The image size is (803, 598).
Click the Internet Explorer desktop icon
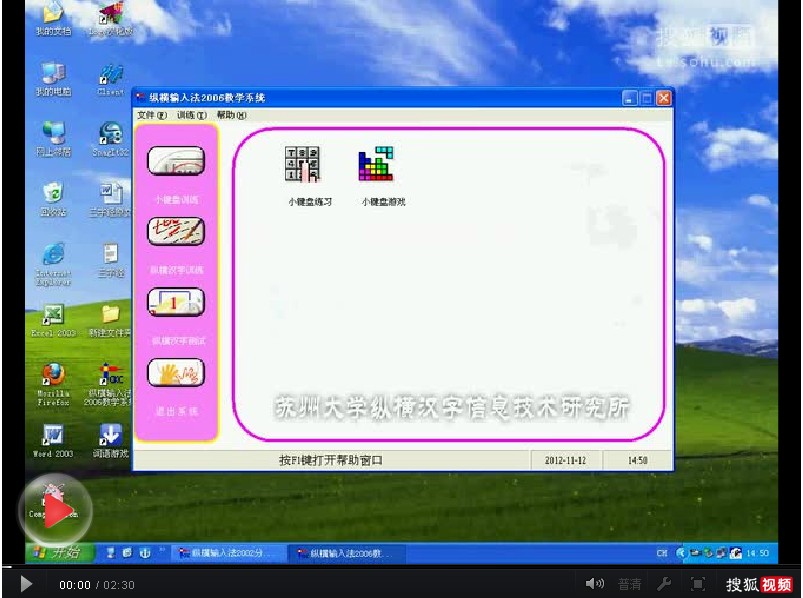(53, 263)
